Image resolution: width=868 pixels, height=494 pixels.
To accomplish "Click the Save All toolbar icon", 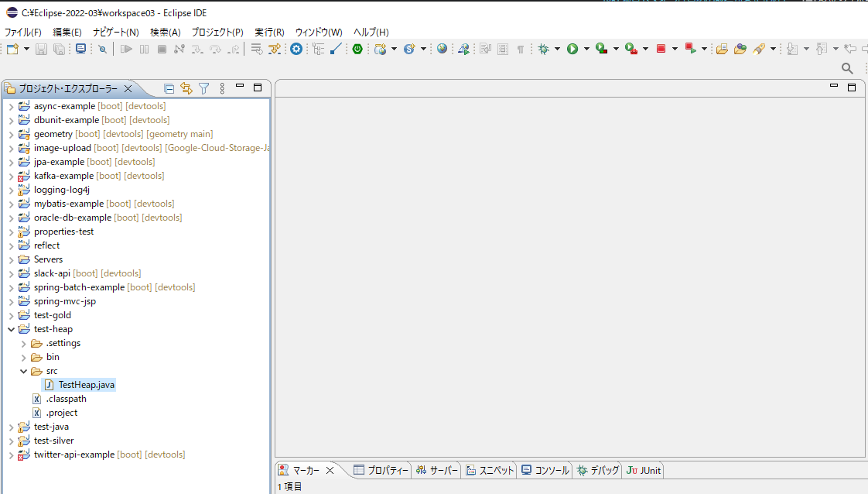I will coord(58,49).
